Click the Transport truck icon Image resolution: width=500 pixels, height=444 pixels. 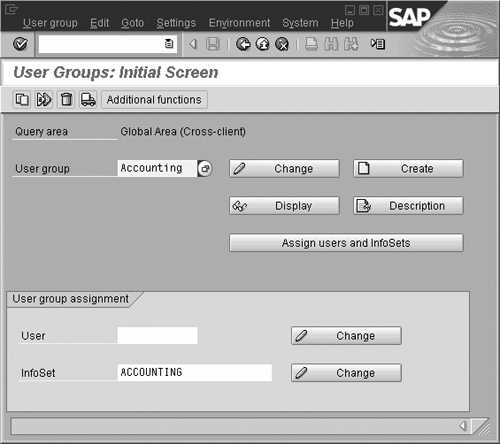(88, 99)
